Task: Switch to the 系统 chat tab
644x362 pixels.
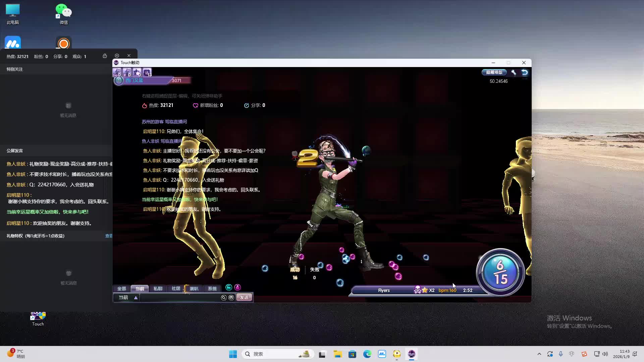Action: point(212,289)
